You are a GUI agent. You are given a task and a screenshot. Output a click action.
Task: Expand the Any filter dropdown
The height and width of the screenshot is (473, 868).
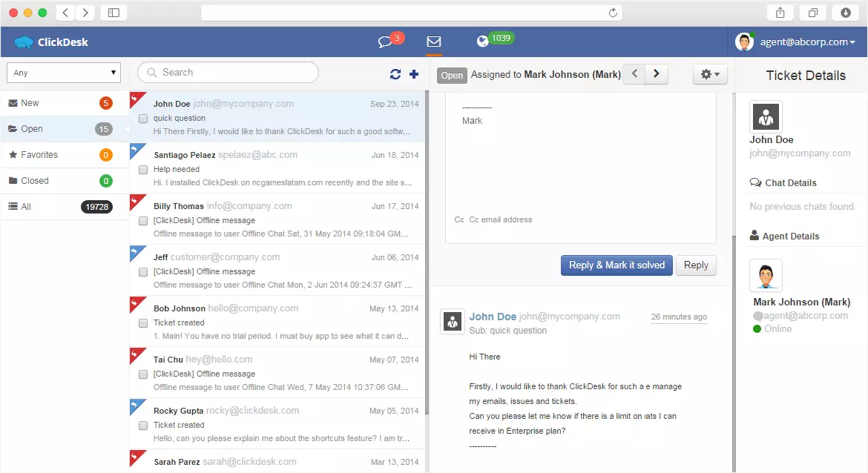coord(63,72)
